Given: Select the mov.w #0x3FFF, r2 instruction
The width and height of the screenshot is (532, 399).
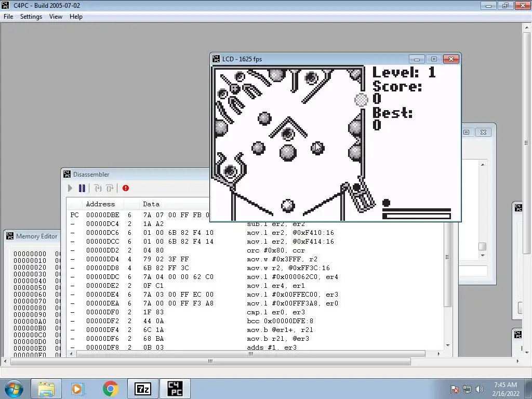Looking at the screenshot, I should pyautogui.click(x=282, y=259).
